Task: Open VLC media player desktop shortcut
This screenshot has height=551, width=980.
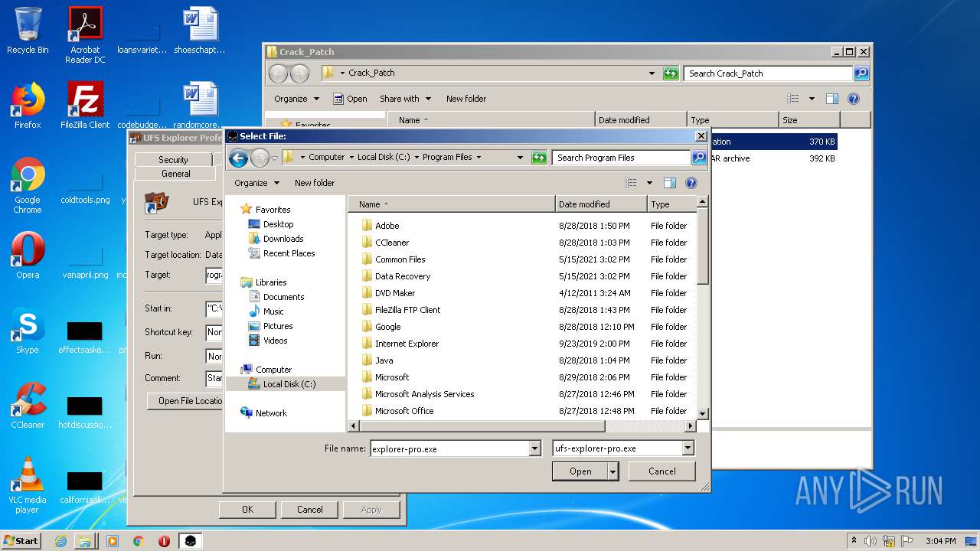Action: (x=28, y=485)
